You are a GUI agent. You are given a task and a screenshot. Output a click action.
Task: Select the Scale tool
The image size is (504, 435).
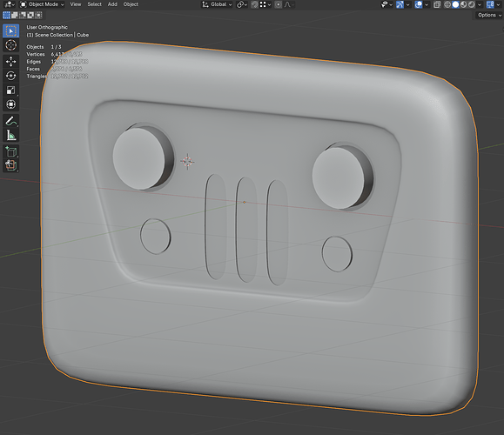[11, 90]
